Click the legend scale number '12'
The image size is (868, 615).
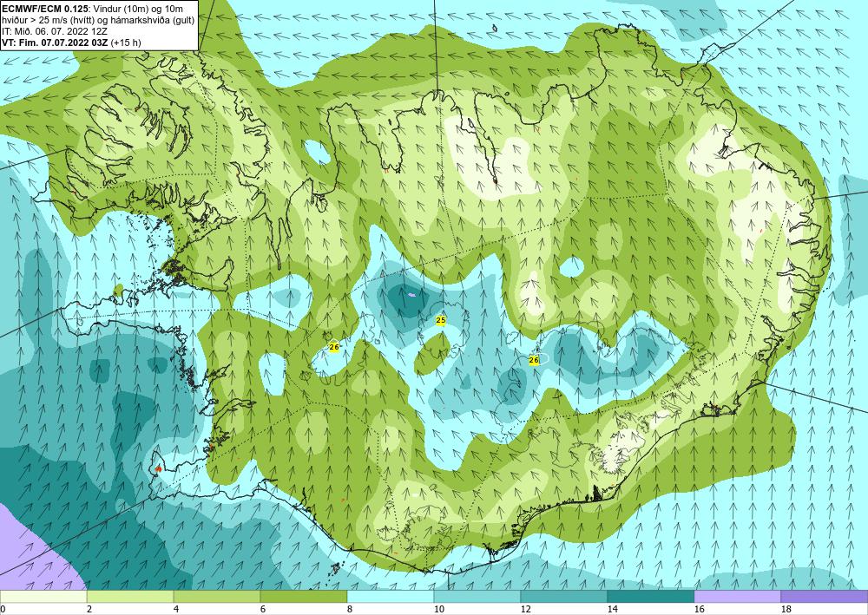coord(525,609)
